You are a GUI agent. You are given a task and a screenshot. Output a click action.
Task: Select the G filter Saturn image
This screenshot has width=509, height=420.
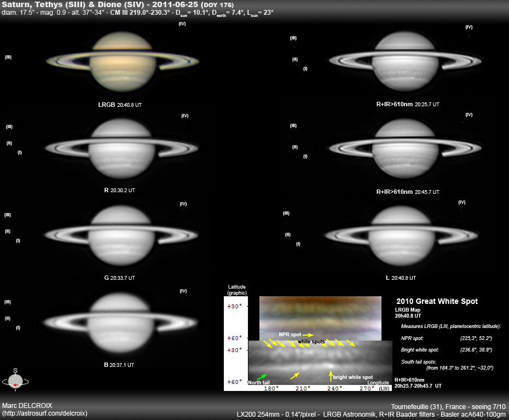coord(122,235)
